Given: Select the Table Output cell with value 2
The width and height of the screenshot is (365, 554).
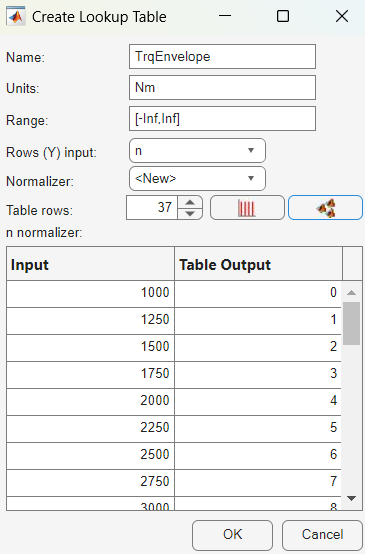Looking at the screenshot, I should [x=258, y=347].
